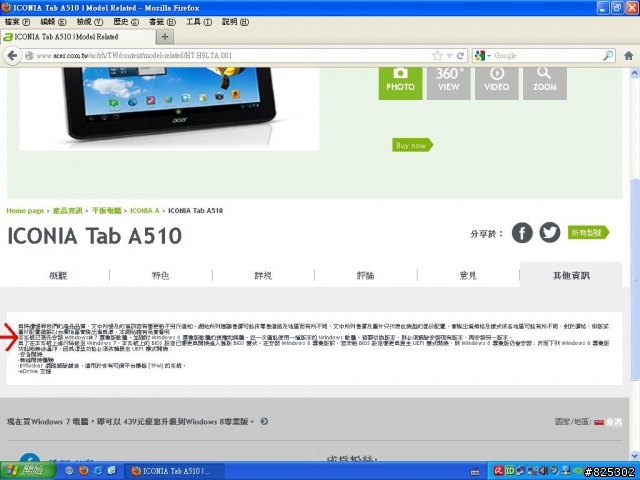Screen dimensions: 640x480
Task: Select the PHOTO camera button
Action: point(400,83)
